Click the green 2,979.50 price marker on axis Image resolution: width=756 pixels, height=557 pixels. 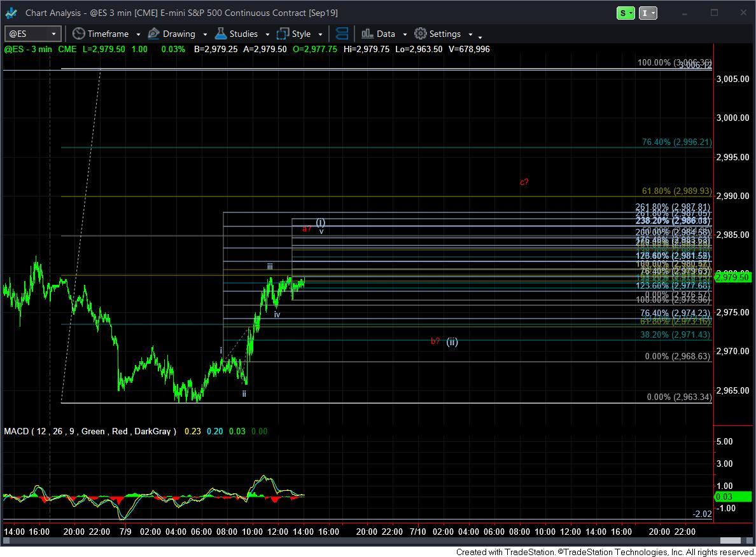(x=732, y=277)
